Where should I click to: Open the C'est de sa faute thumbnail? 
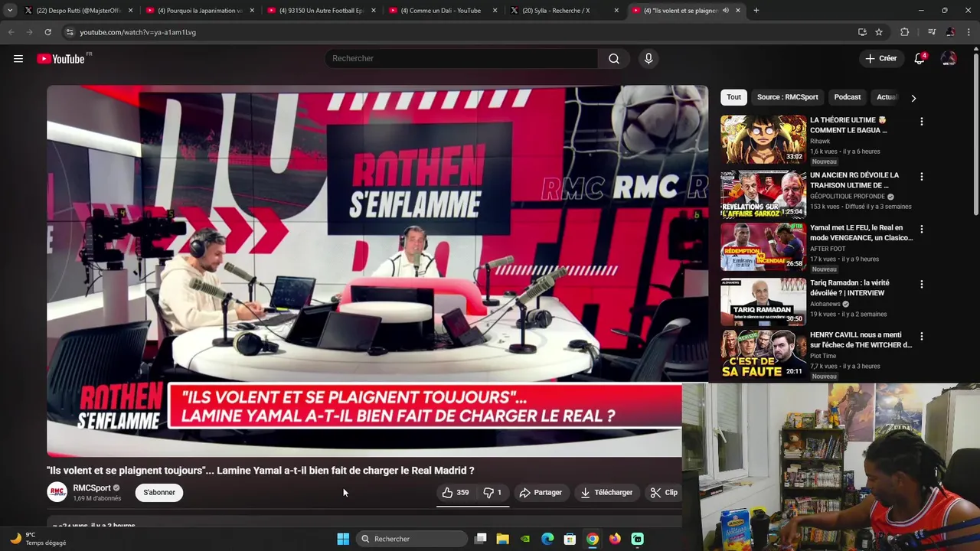pyautogui.click(x=763, y=354)
